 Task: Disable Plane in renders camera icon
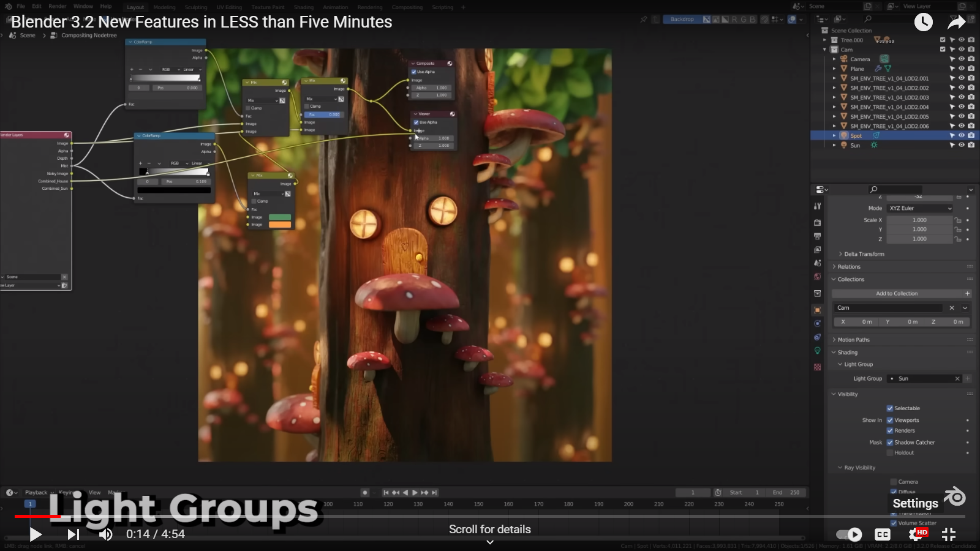[x=971, y=69]
